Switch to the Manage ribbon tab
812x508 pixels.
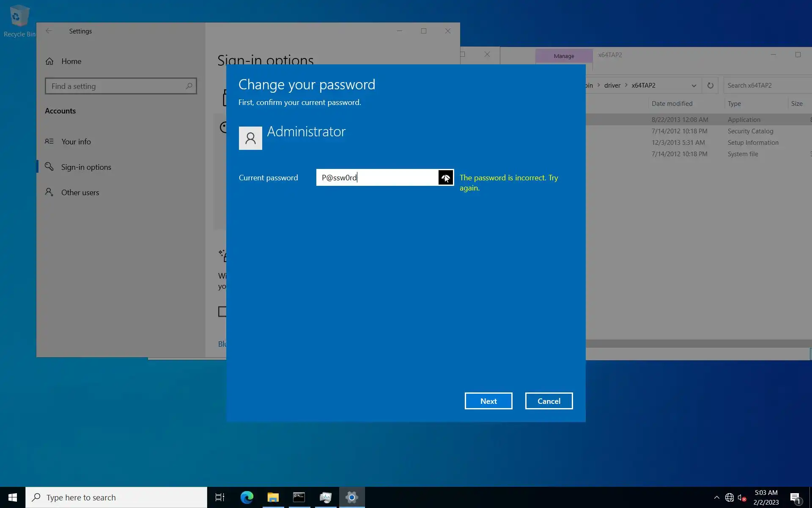[x=564, y=56]
